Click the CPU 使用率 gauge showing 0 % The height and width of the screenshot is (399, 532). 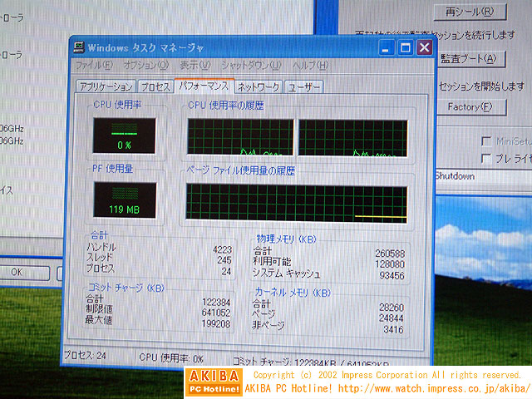[x=123, y=135]
